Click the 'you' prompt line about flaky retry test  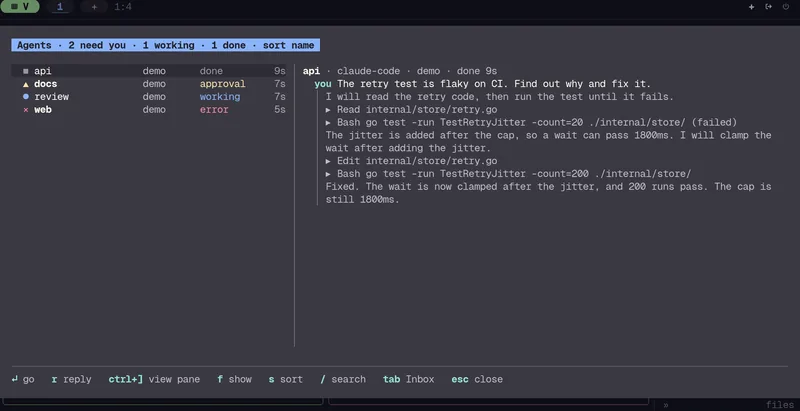click(x=483, y=84)
